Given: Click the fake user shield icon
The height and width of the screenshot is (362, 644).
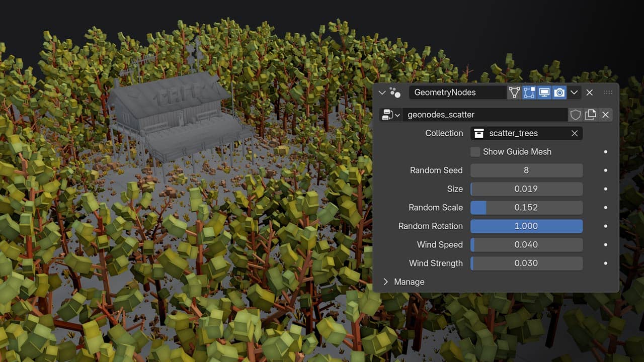Looking at the screenshot, I should point(575,115).
